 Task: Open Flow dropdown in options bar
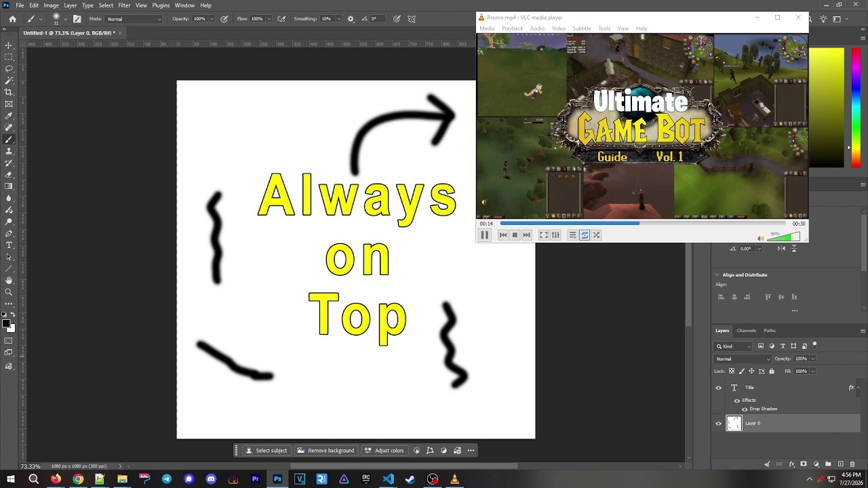268,19
